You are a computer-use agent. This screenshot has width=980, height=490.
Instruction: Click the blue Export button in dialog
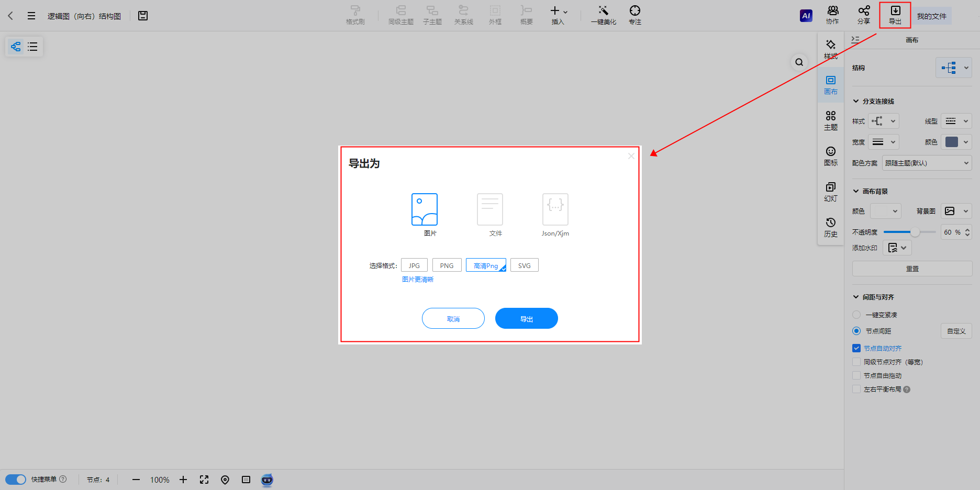point(526,318)
